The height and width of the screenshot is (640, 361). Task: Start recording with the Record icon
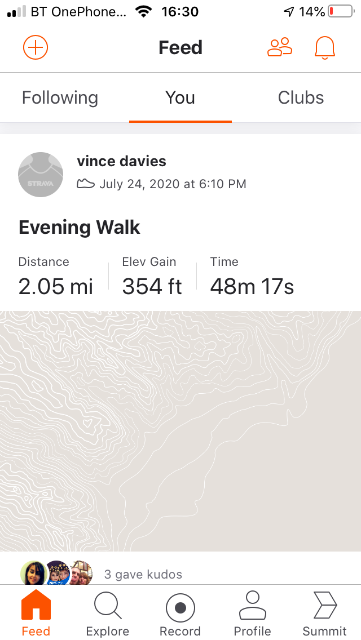[x=180, y=608]
